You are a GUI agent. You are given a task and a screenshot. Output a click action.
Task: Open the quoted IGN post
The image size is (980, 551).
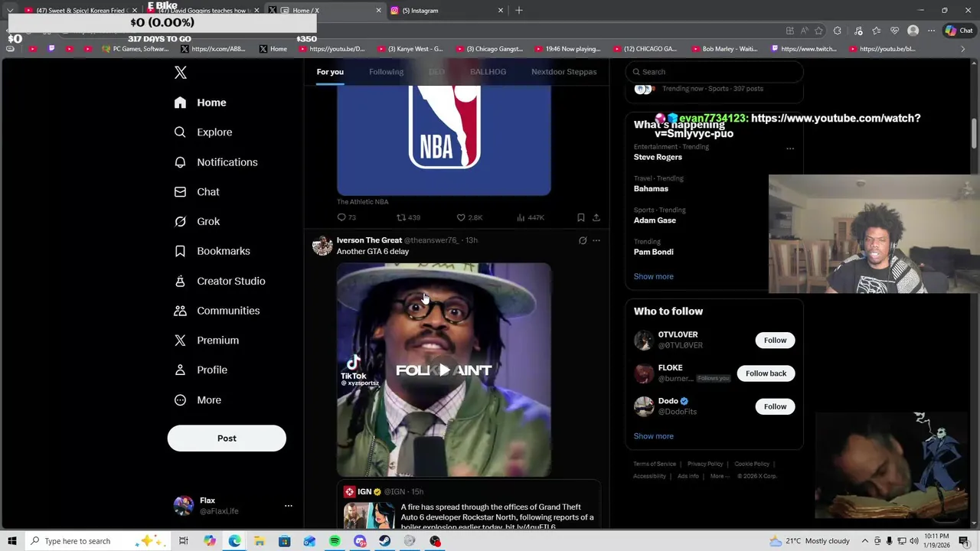click(469, 505)
